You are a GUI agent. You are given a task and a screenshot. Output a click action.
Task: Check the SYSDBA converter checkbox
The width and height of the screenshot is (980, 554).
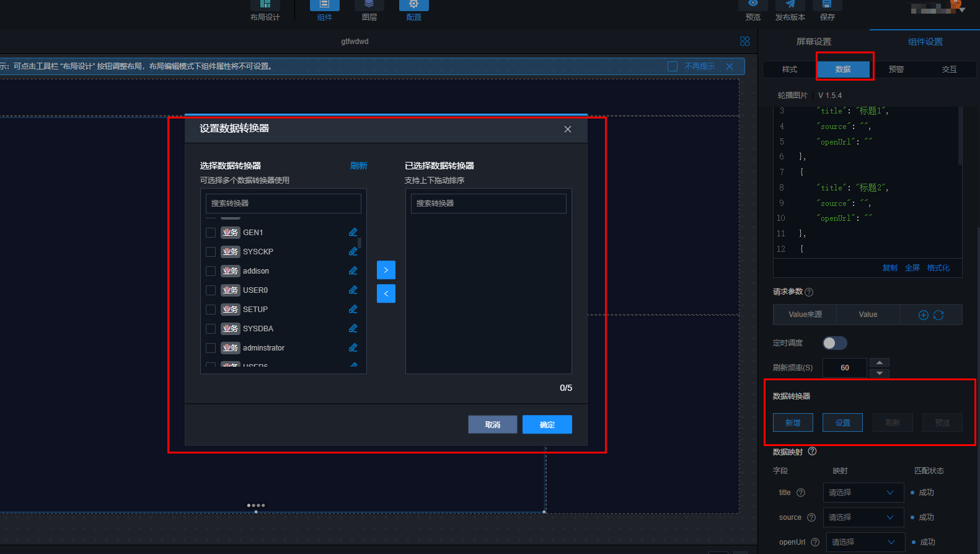point(211,329)
